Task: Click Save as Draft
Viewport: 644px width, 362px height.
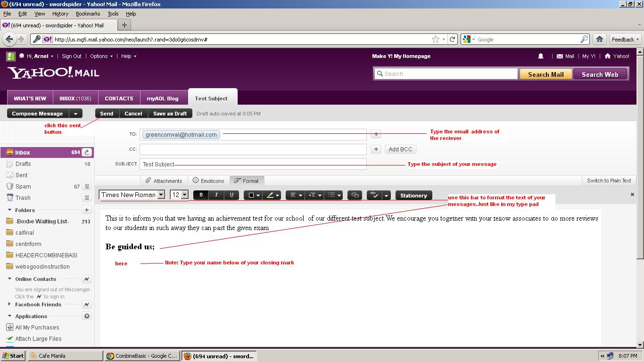Action: (x=170, y=114)
